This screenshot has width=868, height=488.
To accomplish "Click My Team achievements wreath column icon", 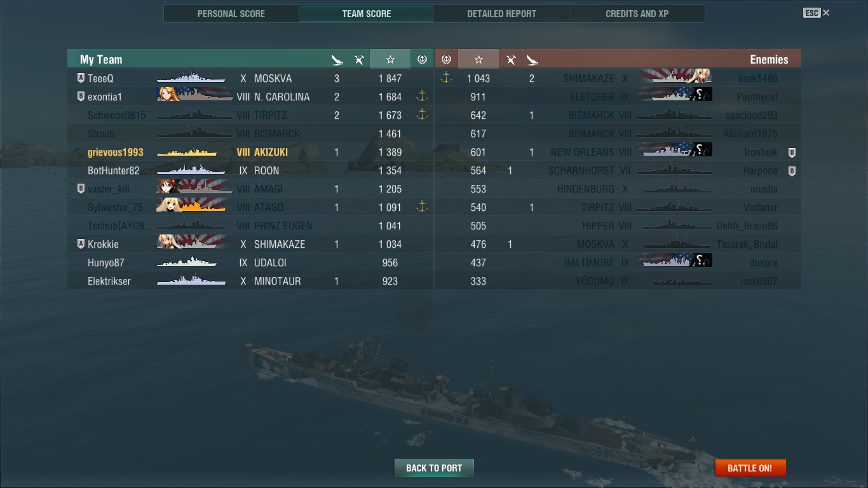I will 422,59.
